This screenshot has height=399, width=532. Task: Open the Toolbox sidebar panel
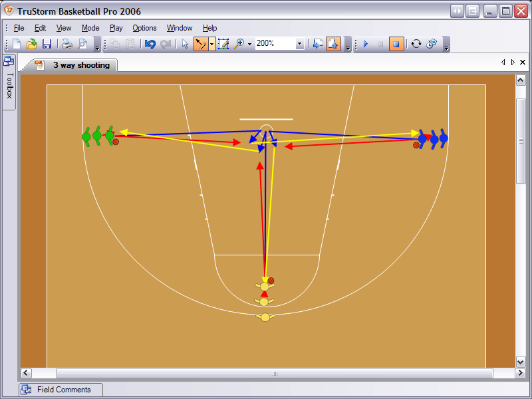9,88
